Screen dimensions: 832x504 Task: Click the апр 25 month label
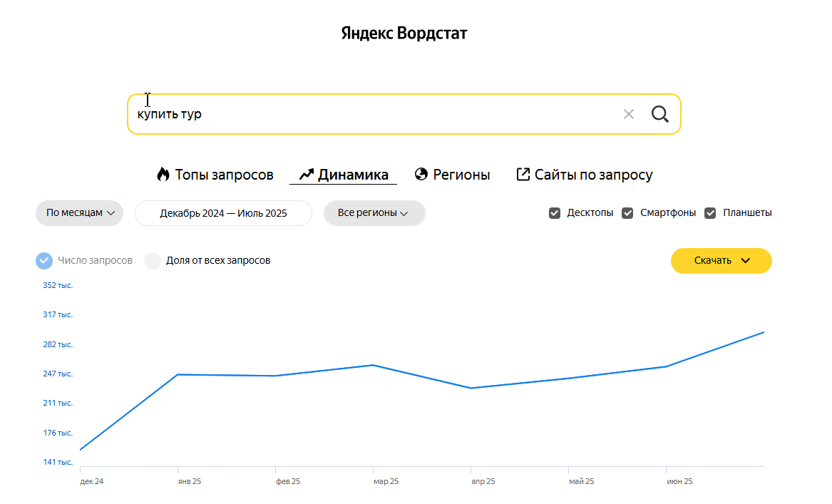[x=483, y=482]
